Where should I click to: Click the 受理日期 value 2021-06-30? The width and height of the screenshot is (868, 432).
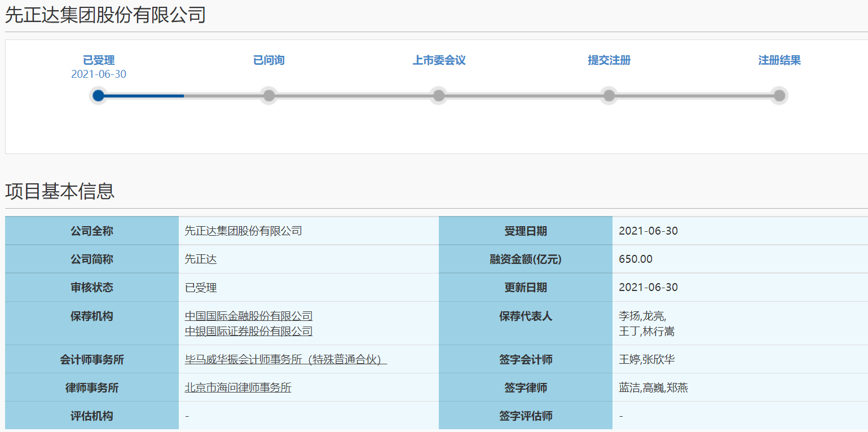pyautogui.click(x=648, y=231)
